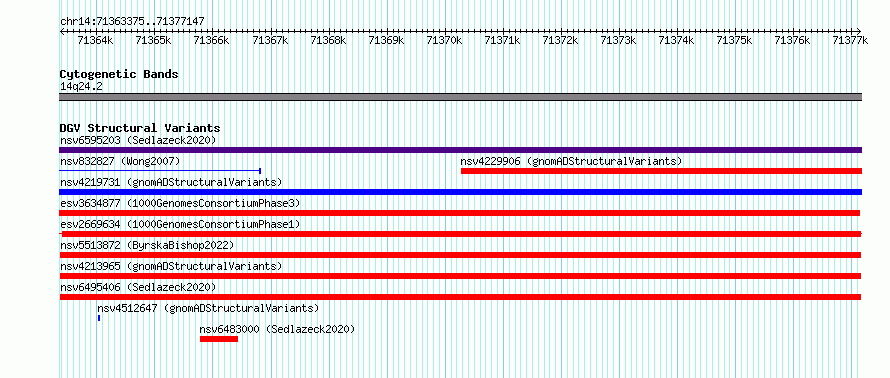890x378 pixels.
Task: Select the red nsv5513872 variant bar
Action: pyautogui.click(x=460, y=255)
